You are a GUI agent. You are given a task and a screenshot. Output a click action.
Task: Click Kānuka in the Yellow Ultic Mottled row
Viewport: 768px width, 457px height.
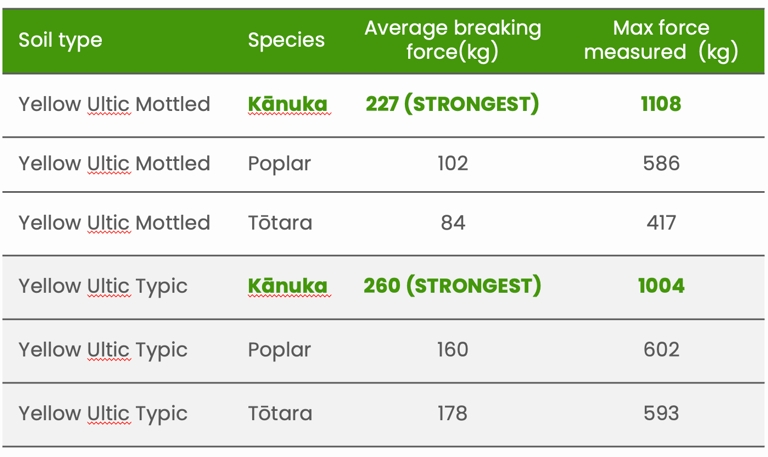click(287, 104)
